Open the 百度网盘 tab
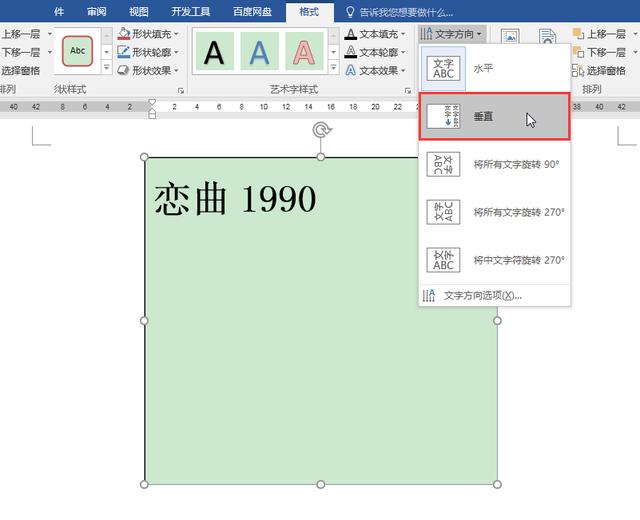 tap(252, 11)
